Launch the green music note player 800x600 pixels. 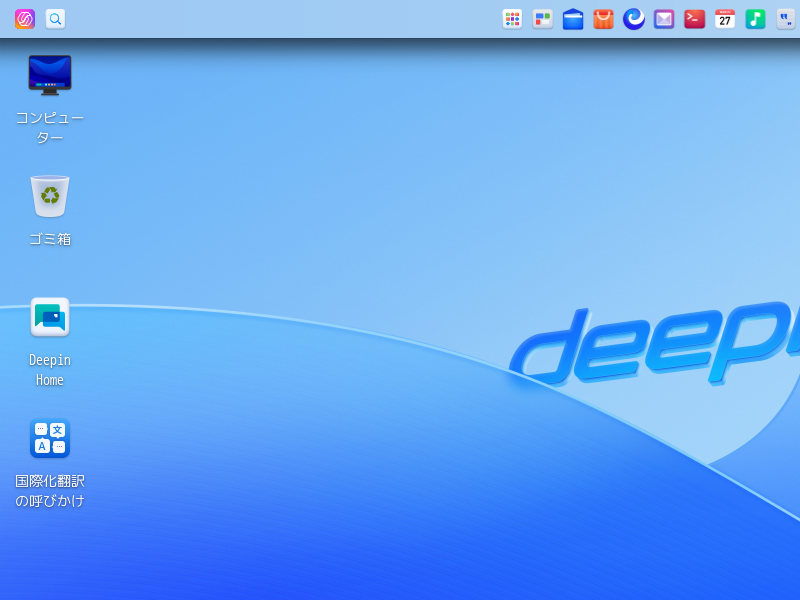(755, 19)
